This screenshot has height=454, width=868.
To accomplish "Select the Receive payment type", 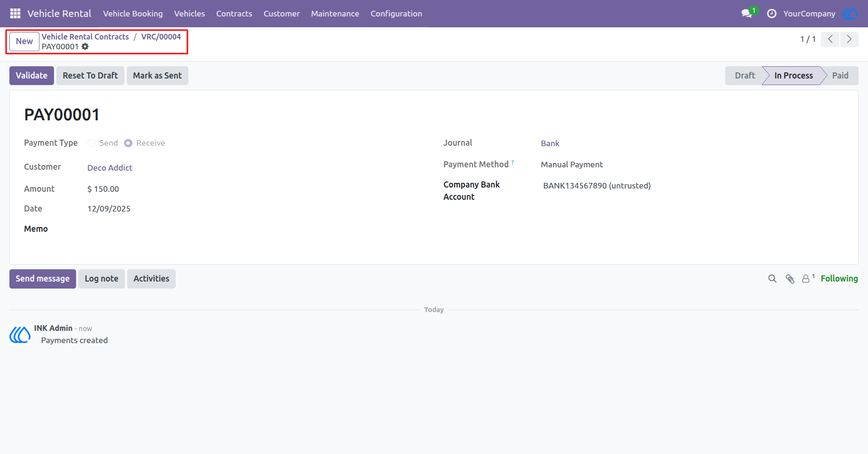I will 128,143.
